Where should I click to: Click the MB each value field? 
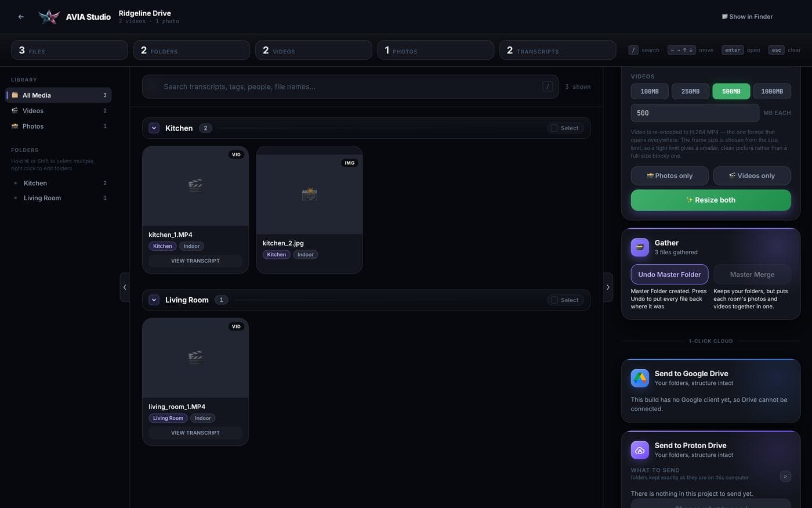[695, 113]
